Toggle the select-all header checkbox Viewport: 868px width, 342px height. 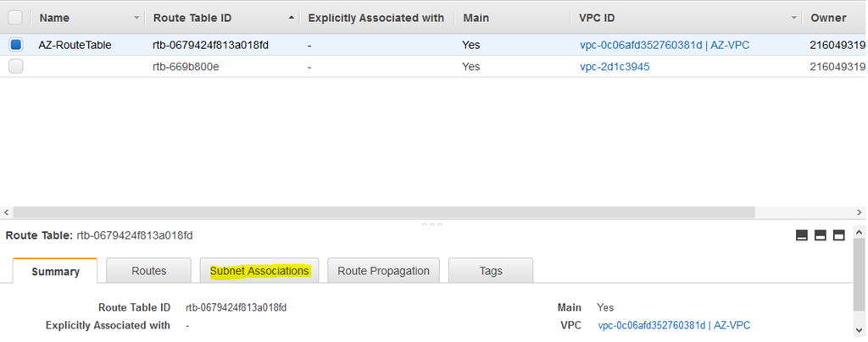click(x=15, y=18)
